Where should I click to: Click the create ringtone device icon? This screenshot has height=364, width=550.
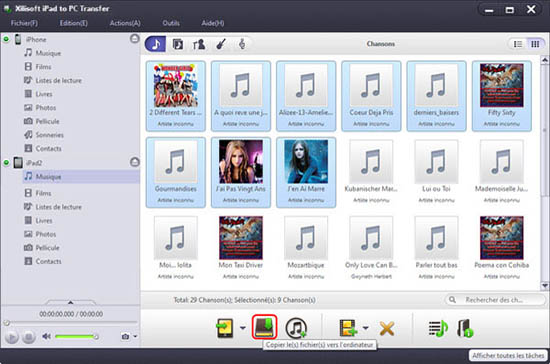pos(465,328)
